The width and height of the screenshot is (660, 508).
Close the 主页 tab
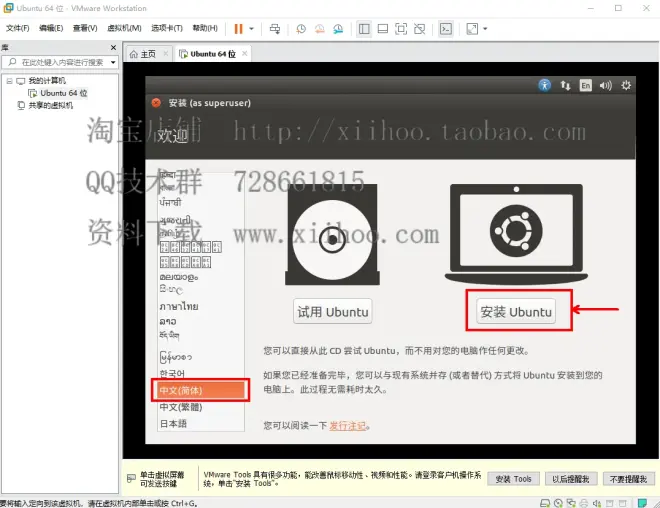pos(166,53)
